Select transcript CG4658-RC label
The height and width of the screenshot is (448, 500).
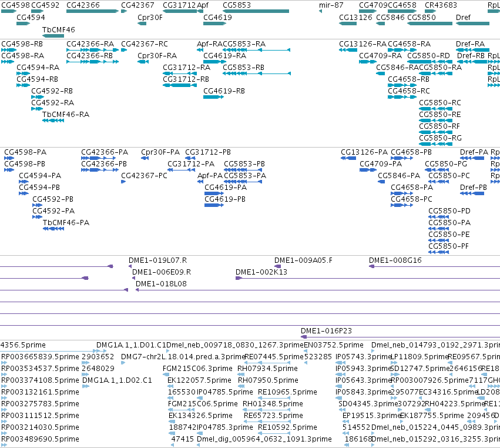pyautogui.click(x=409, y=91)
